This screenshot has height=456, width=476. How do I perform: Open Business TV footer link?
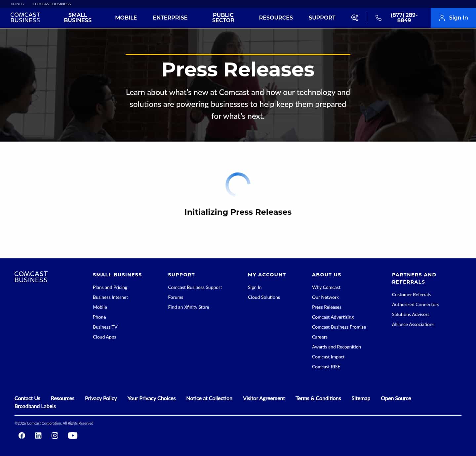click(105, 327)
